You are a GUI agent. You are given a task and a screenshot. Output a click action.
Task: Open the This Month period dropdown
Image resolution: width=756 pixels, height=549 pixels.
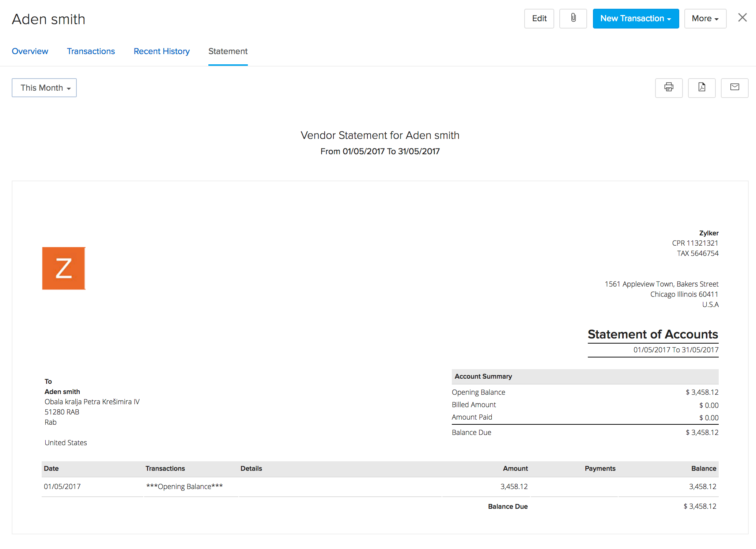click(44, 88)
